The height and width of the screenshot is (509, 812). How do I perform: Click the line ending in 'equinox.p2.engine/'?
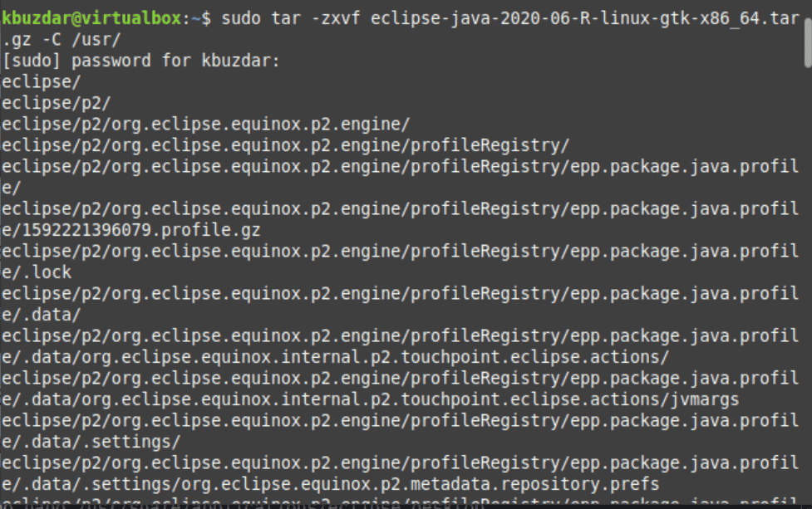(x=206, y=125)
